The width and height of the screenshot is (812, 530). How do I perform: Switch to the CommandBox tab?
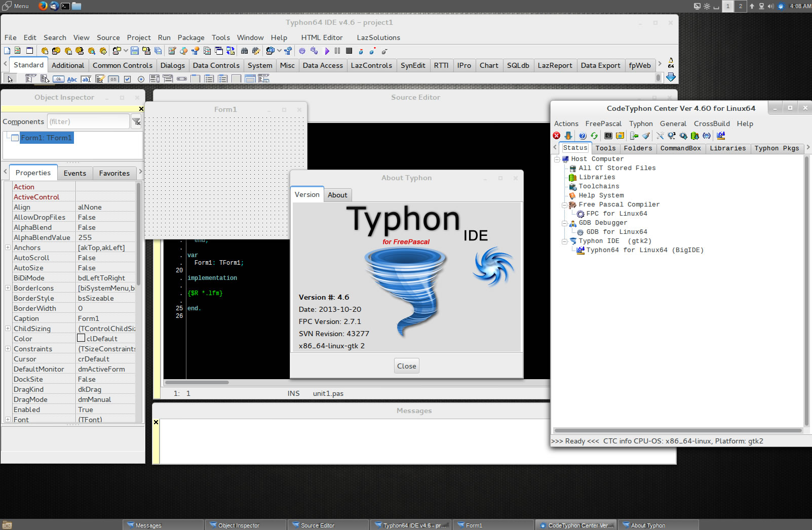coord(680,148)
